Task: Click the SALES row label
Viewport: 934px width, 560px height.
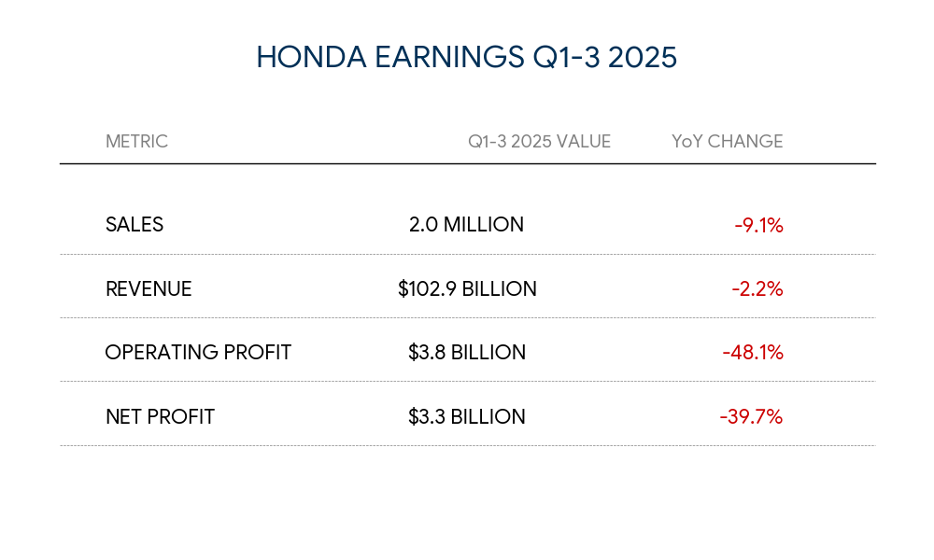Action: [x=134, y=225]
